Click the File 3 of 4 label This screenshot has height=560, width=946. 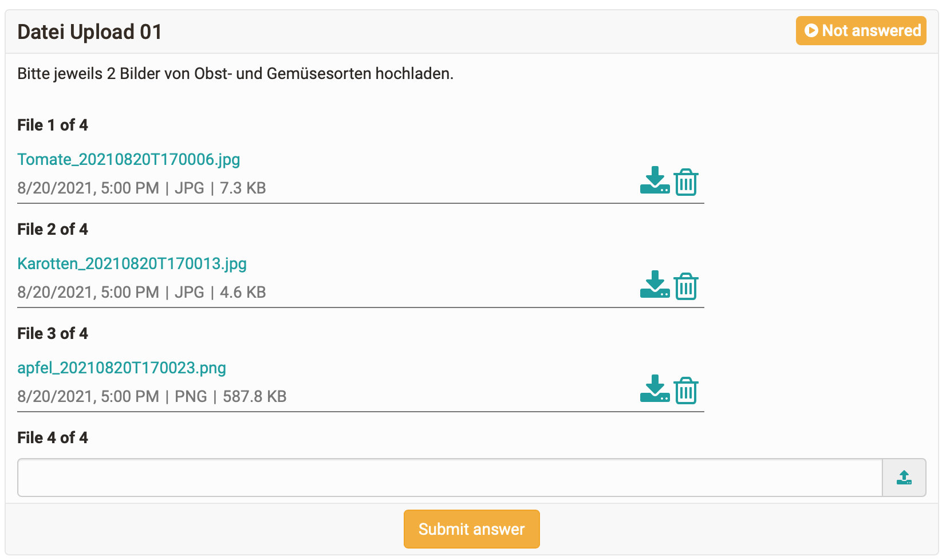coord(53,333)
